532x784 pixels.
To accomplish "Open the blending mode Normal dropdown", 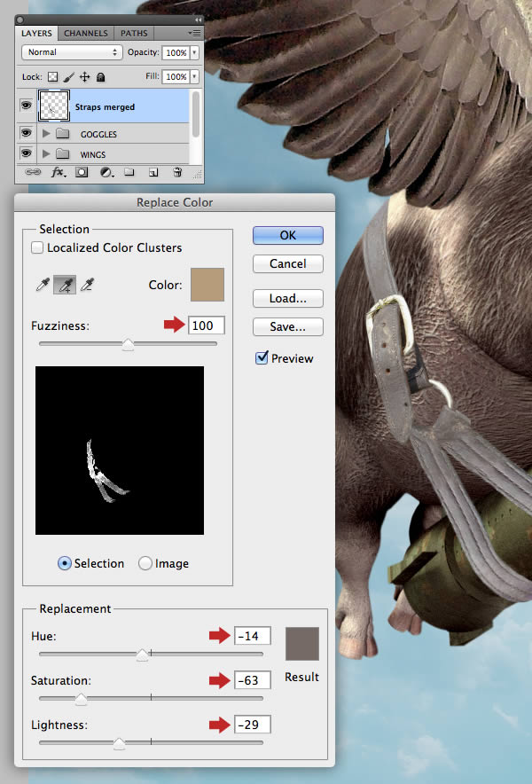I will (72, 52).
